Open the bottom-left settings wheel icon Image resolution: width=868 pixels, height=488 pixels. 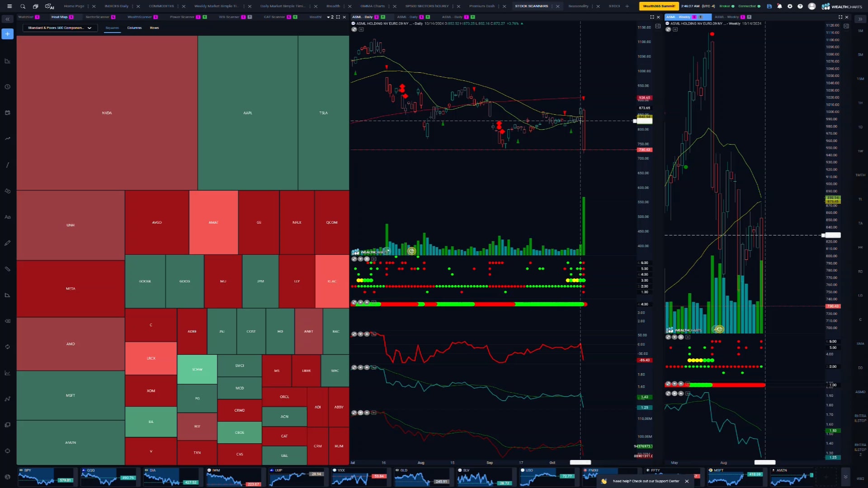click(x=8, y=477)
